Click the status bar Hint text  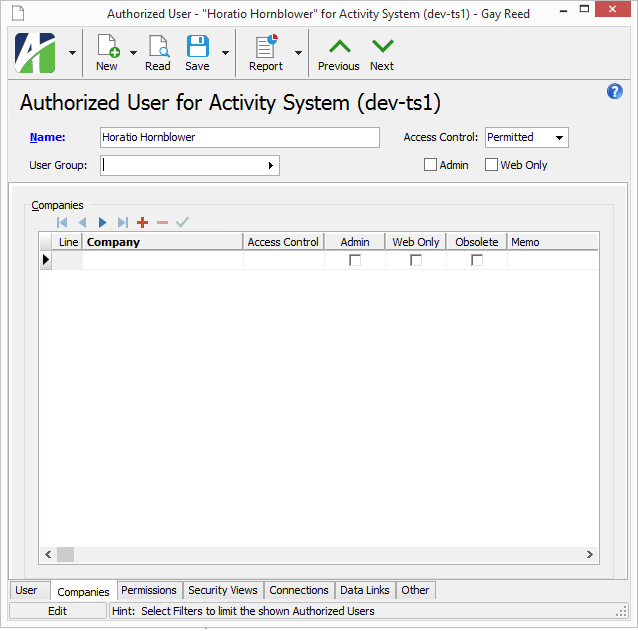click(243, 611)
